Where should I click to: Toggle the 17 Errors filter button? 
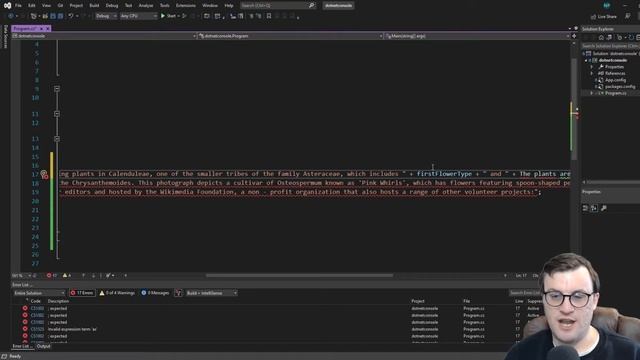coord(82,293)
